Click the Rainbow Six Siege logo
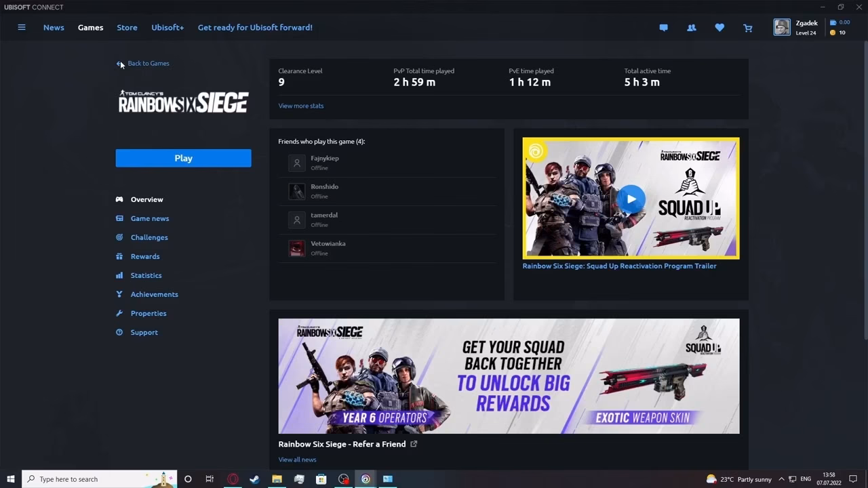Screen dimensions: 868x488 (x=183, y=101)
